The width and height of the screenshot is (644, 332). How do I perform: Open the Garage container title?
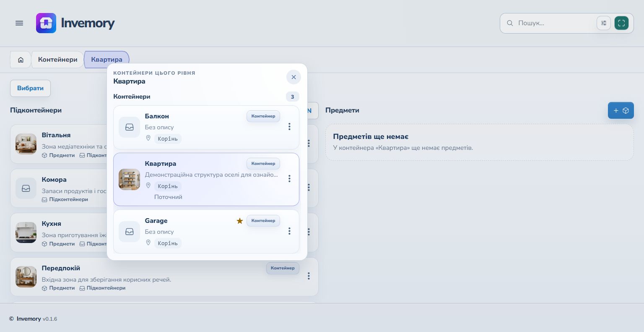[x=156, y=221]
